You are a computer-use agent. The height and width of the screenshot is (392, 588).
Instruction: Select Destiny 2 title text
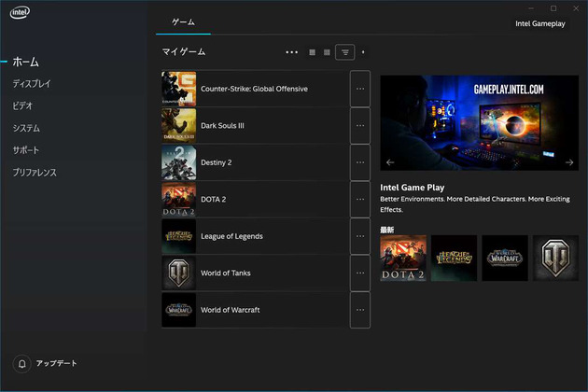click(216, 162)
